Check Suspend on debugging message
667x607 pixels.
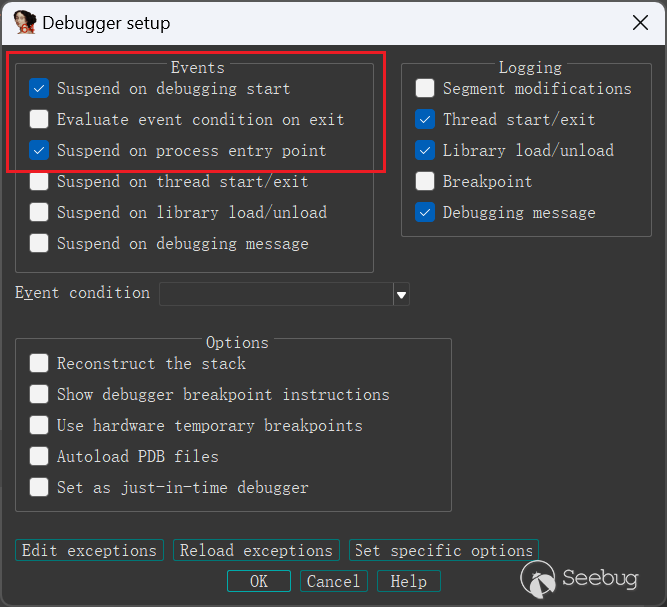click(39, 243)
